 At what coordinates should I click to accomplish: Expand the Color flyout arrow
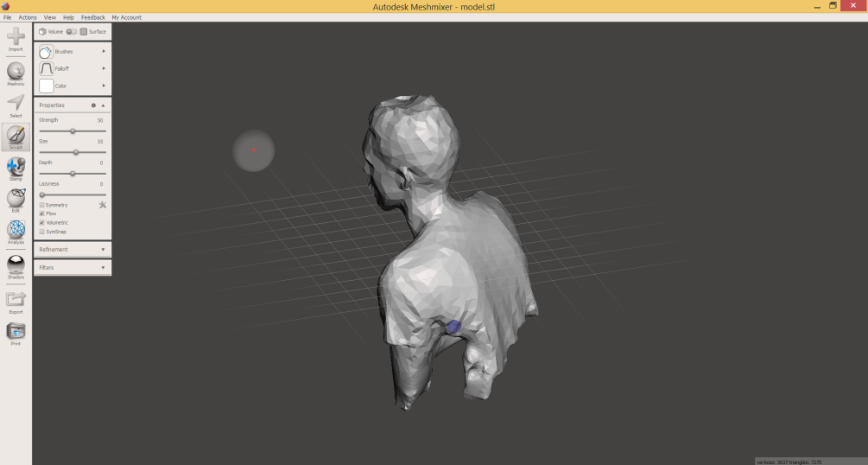(x=104, y=86)
